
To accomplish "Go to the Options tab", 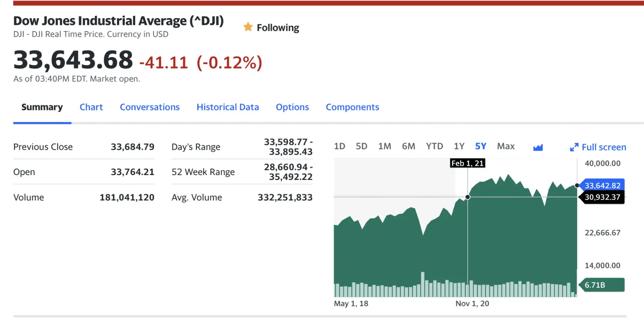I will 292,107.
